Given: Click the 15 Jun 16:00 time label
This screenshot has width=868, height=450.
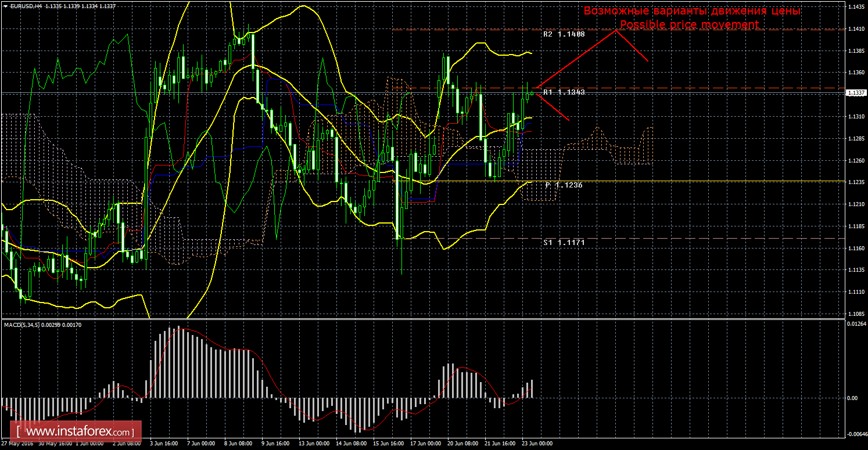Looking at the screenshot, I should (389, 444).
